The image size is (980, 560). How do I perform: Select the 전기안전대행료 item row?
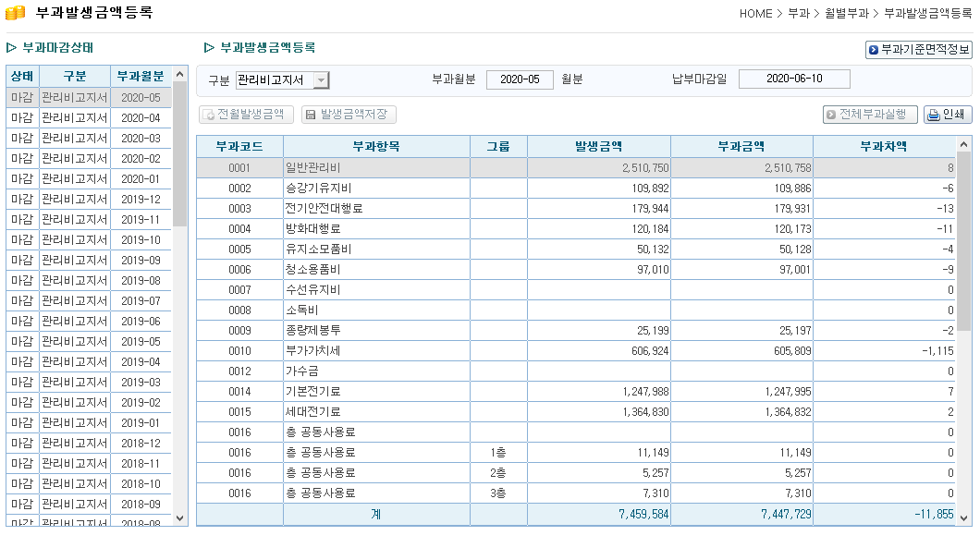click(x=576, y=209)
